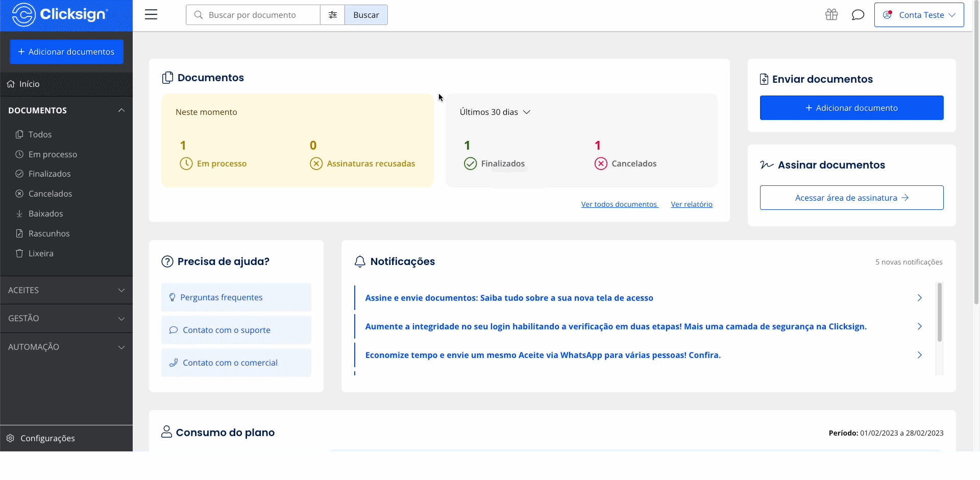Image resolution: width=980 pixels, height=480 pixels.
Task: Click the Adicionar documentos sidebar button
Action: point(66,52)
